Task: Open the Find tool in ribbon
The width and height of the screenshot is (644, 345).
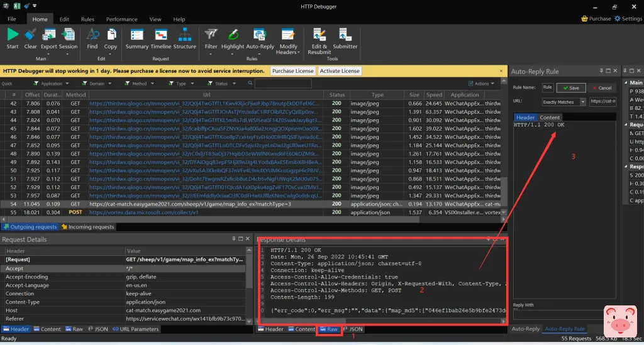Action: tap(92, 35)
